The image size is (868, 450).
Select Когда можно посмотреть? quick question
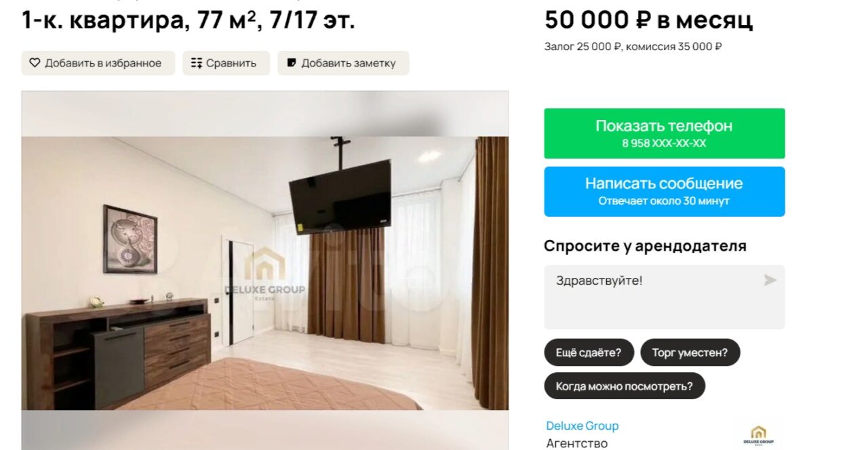coord(625,386)
